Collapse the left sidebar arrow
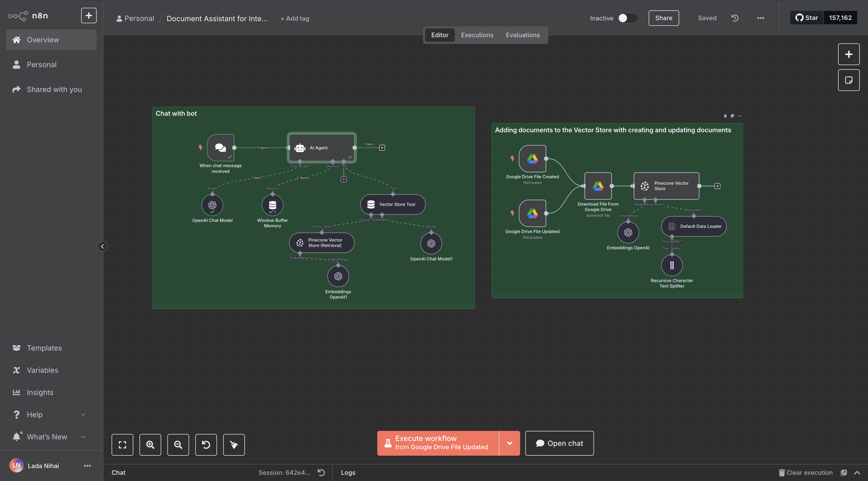The image size is (868, 481). tap(103, 246)
